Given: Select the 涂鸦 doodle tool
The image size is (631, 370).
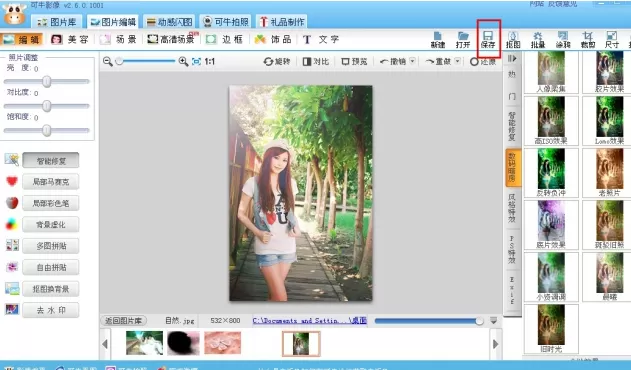Looking at the screenshot, I should pyautogui.click(x=563, y=40).
